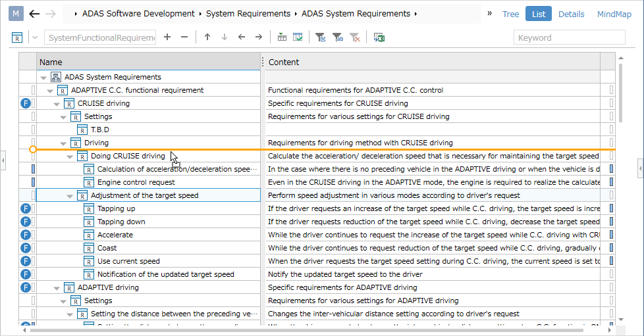Go back using the back arrow button
Viewport: 644px width, 336px height.
coord(34,14)
